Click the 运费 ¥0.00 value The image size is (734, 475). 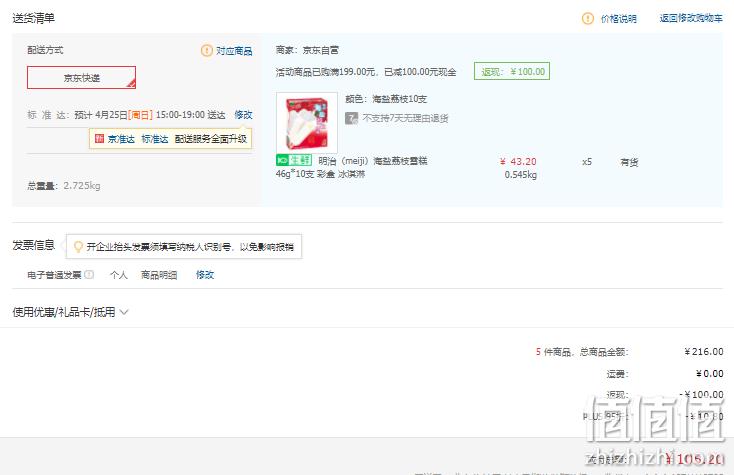point(709,373)
